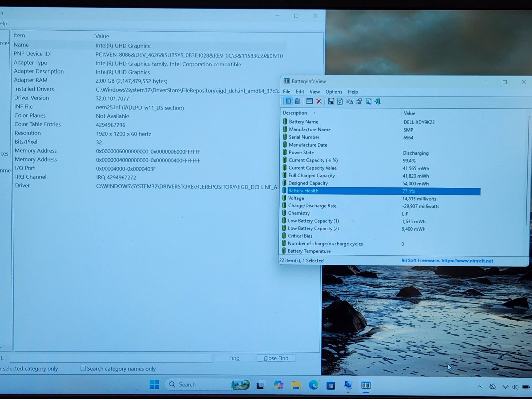Image resolution: width=532 pixels, height=399 pixels.
Task: Click the battery icon in system tray
Action: coord(526,387)
